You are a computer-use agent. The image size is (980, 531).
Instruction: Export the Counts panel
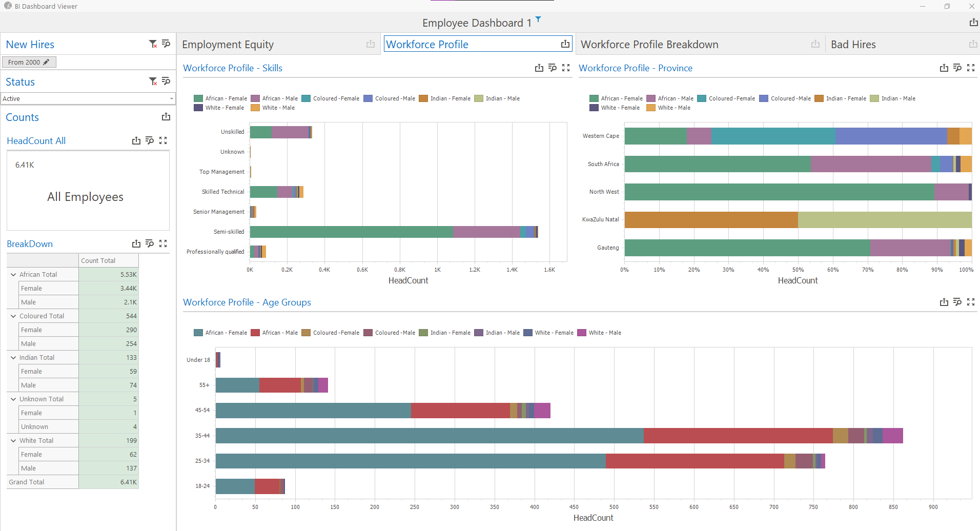(166, 117)
